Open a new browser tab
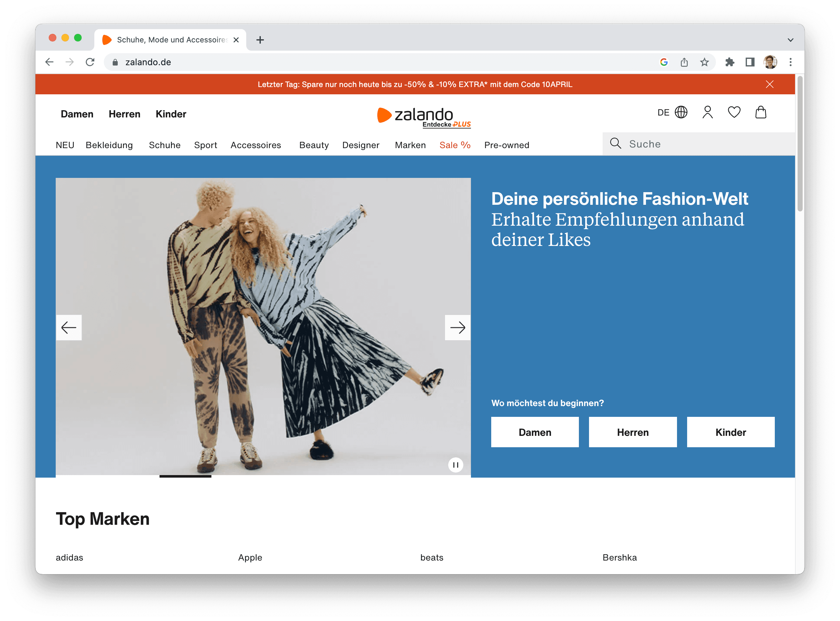Screen dimensions: 840x621 (260, 40)
